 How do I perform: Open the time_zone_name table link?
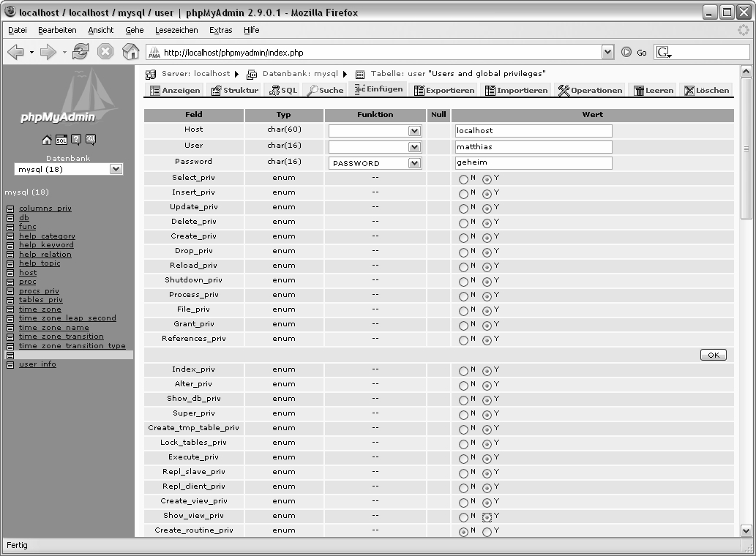click(x=54, y=328)
